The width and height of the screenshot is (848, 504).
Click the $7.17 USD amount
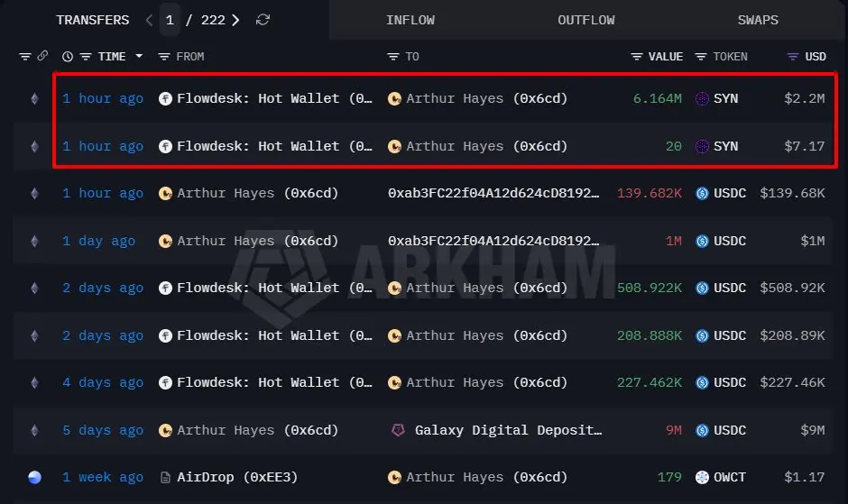[x=804, y=146]
